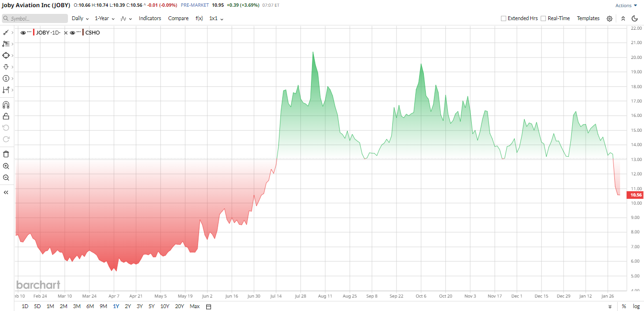The image size is (644, 311).
Task: Select the 10Y time range
Action: click(x=165, y=306)
